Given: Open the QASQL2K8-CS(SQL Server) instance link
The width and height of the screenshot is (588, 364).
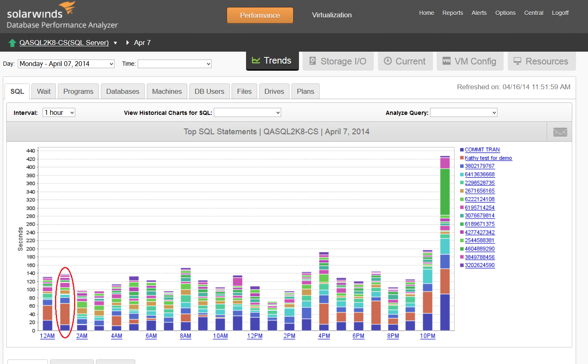Looking at the screenshot, I should [x=64, y=43].
